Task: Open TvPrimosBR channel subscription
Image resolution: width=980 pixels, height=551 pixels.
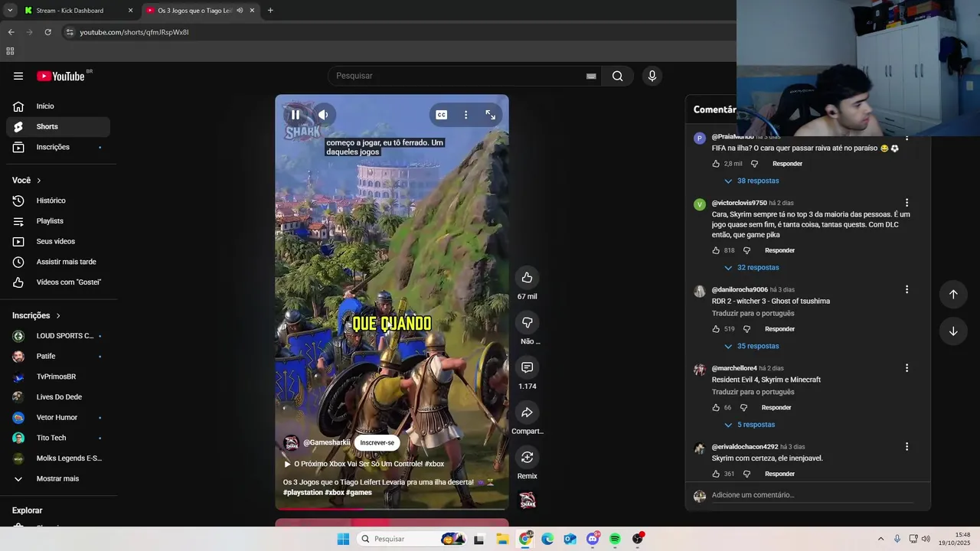Action: 58,377
